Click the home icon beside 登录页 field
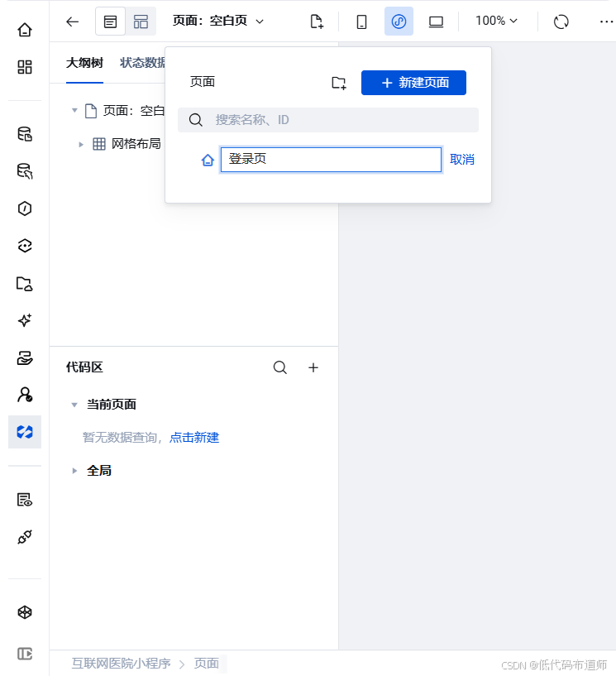This screenshot has width=616, height=676. 208,160
